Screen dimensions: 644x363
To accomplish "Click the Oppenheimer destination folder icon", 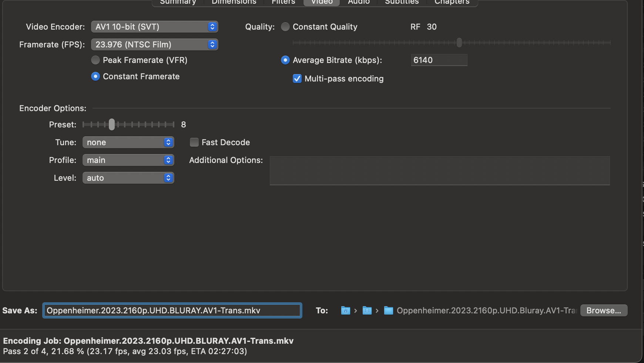I will tap(388, 310).
